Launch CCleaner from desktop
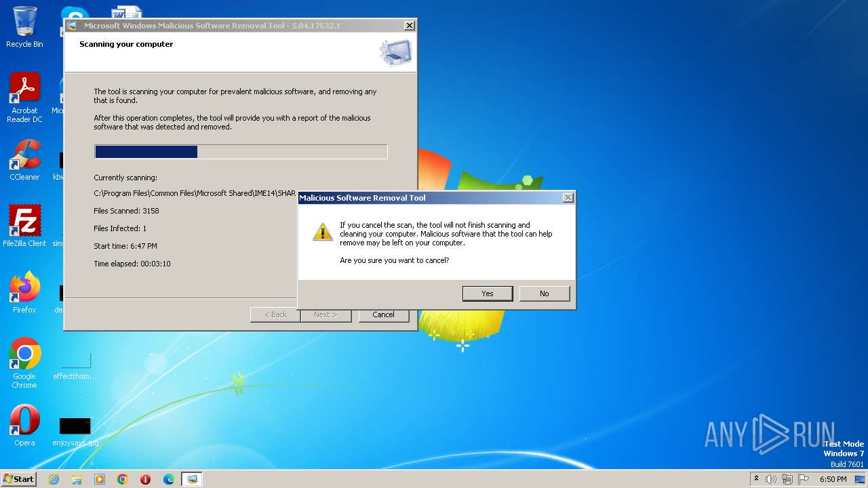Viewport: 868px width, 488px height. pyautogui.click(x=24, y=160)
